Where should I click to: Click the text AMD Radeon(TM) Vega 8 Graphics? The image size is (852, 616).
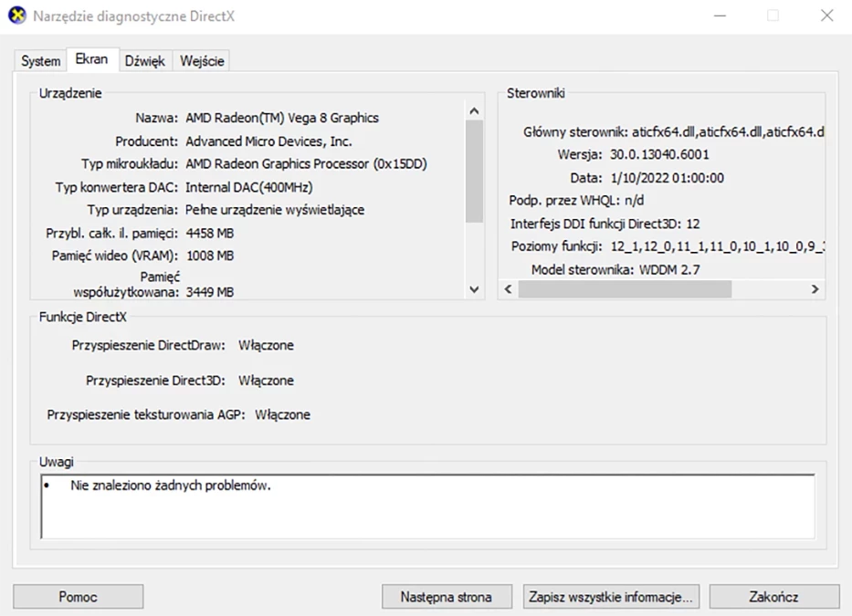282,118
